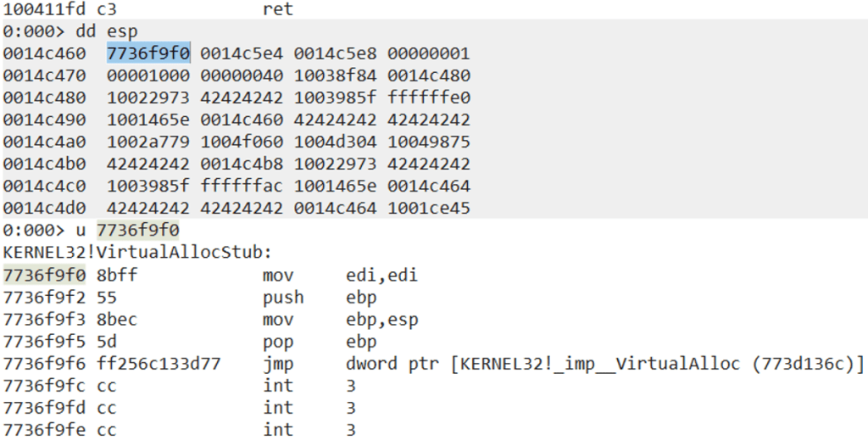Click the value ffffffe0 in the dump
Viewport: 868px width, 446px height.
[x=429, y=97]
